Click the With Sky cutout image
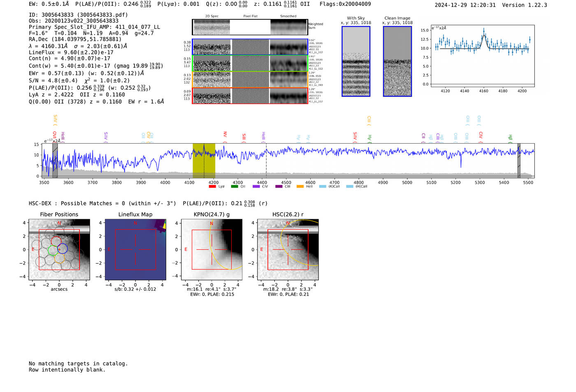This screenshot has height=392, width=576. pyautogui.click(x=356, y=61)
